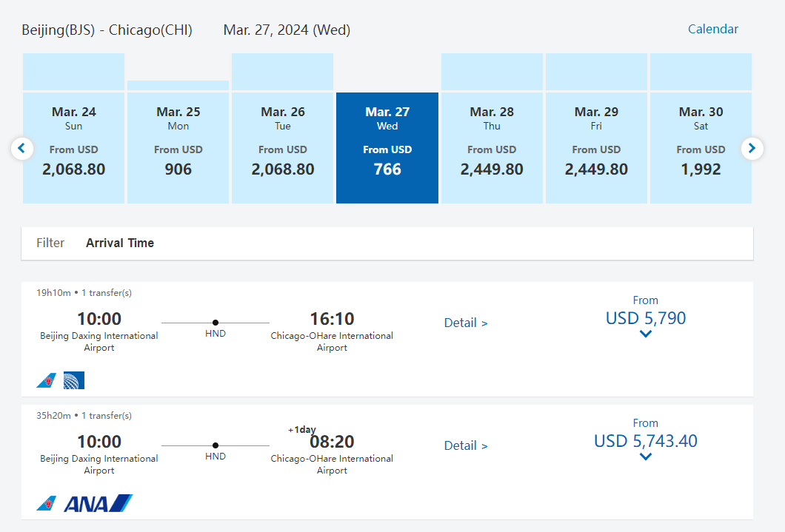Click the next week arrow button
Image resolution: width=785 pixels, height=532 pixels.
click(x=752, y=149)
